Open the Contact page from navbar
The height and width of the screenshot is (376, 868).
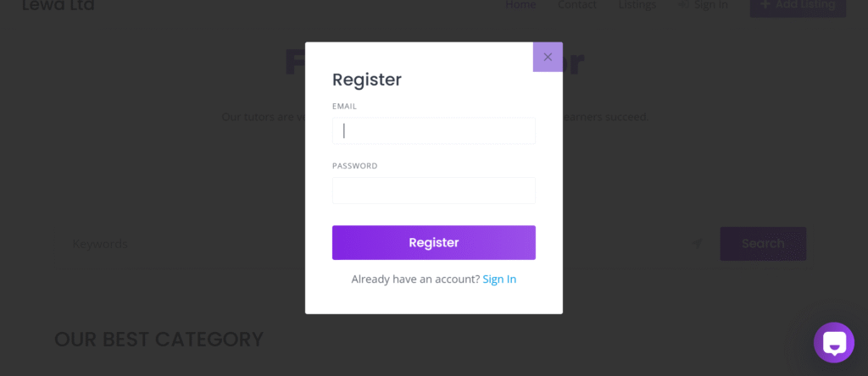pos(577,5)
